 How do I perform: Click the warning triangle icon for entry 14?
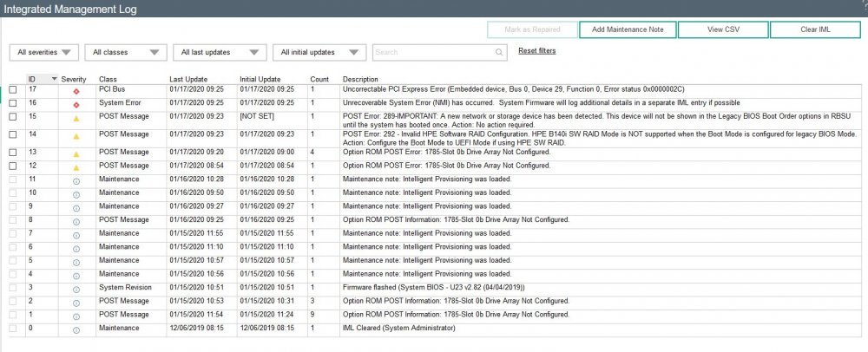point(76,136)
